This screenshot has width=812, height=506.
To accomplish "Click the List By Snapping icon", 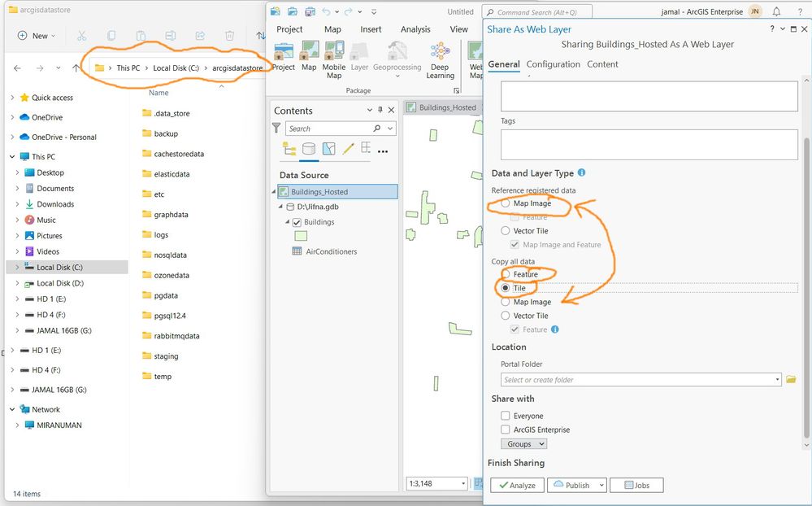I will coord(366,148).
